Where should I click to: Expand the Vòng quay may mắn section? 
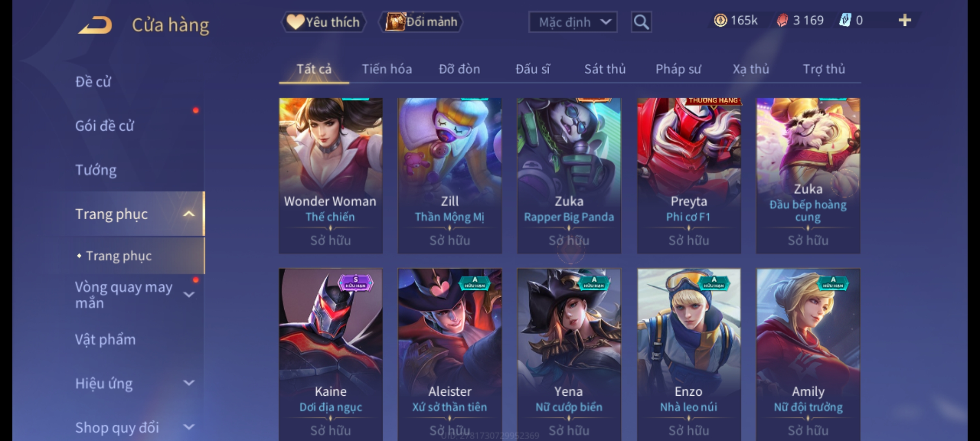[x=189, y=294]
